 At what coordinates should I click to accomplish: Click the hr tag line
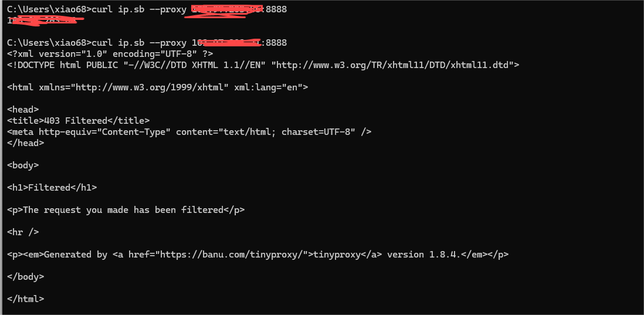23,232
